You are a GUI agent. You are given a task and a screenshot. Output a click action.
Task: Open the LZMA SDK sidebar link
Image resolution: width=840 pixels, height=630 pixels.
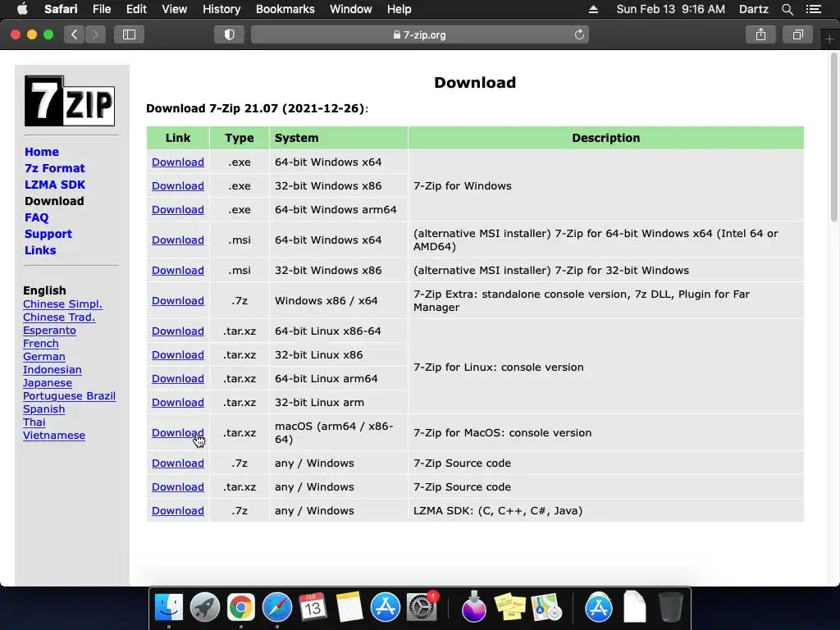[55, 185]
